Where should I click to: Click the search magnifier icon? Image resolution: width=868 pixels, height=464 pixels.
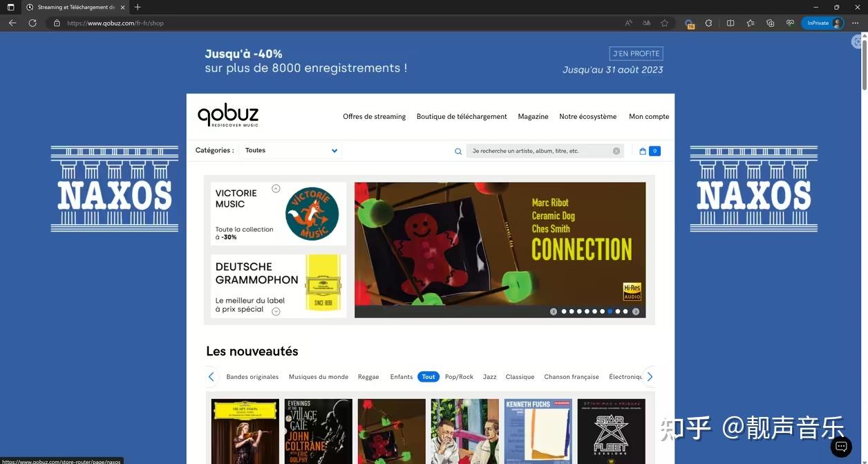(458, 151)
